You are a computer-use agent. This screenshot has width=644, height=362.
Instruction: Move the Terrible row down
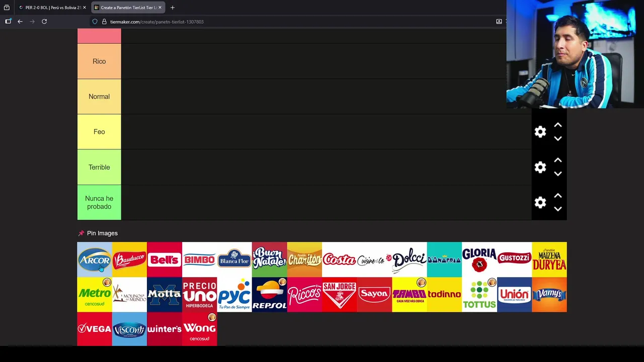click(558, 173)
